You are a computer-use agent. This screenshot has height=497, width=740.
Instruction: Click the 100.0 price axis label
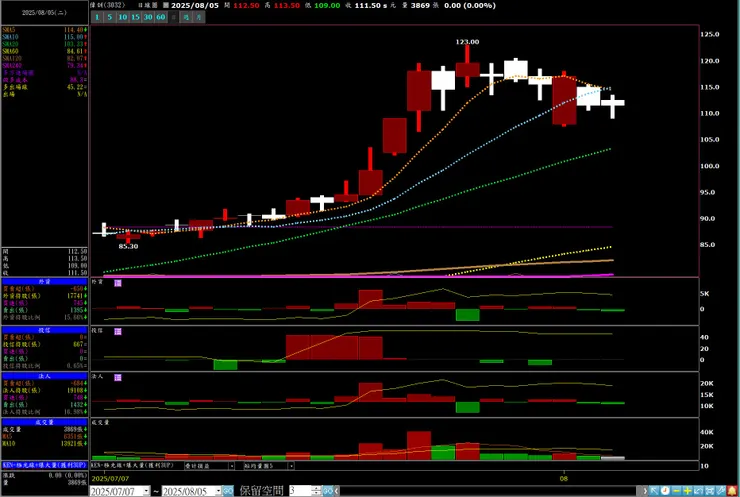[x=710, y=166]
